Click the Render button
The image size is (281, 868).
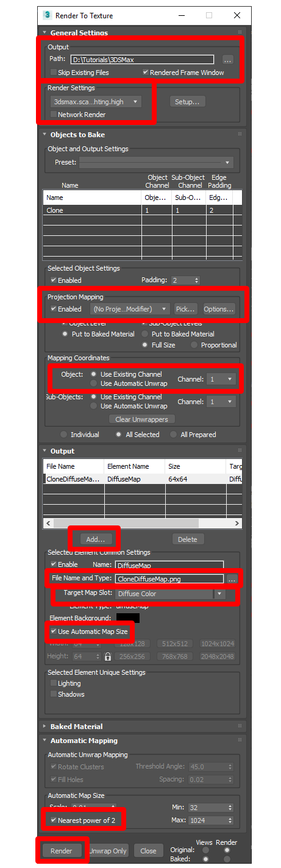point(61,851)
